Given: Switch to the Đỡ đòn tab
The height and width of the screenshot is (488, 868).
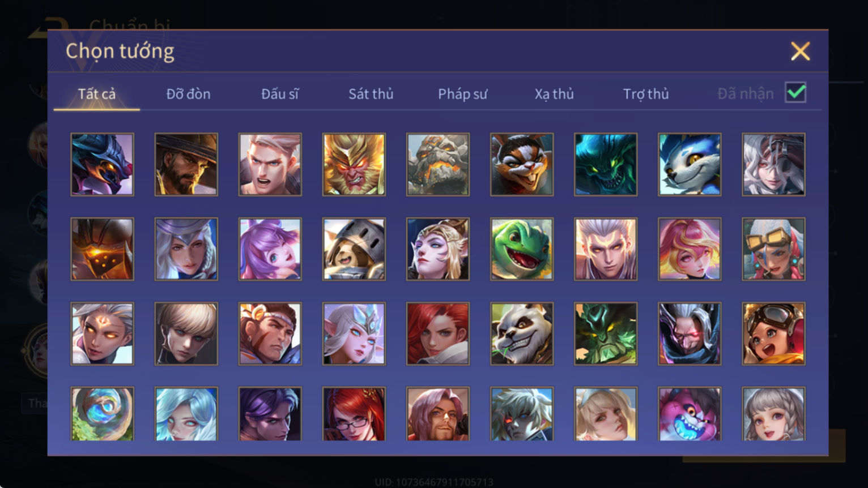Looking at the screenshot, I should point(188,94).
